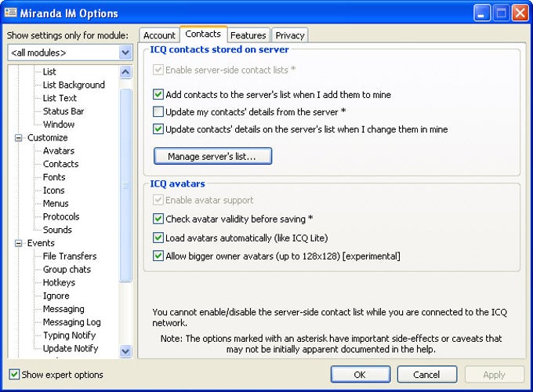Open the Features tab
The width and height of the screenshot is (533, 392).
click(248, 35)
